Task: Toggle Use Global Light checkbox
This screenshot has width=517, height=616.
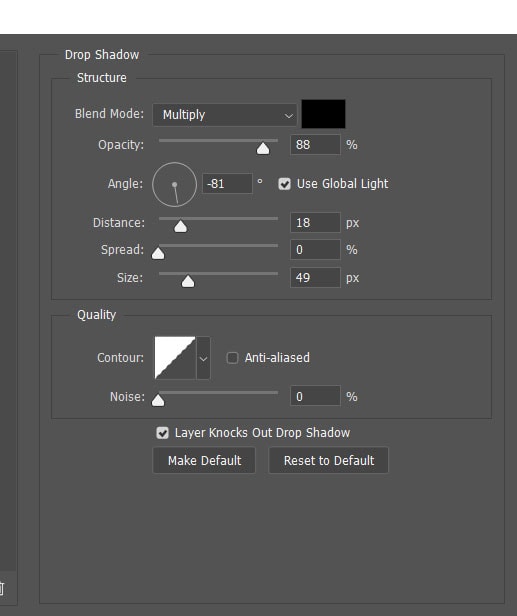Action: click(x=284, y=184)
